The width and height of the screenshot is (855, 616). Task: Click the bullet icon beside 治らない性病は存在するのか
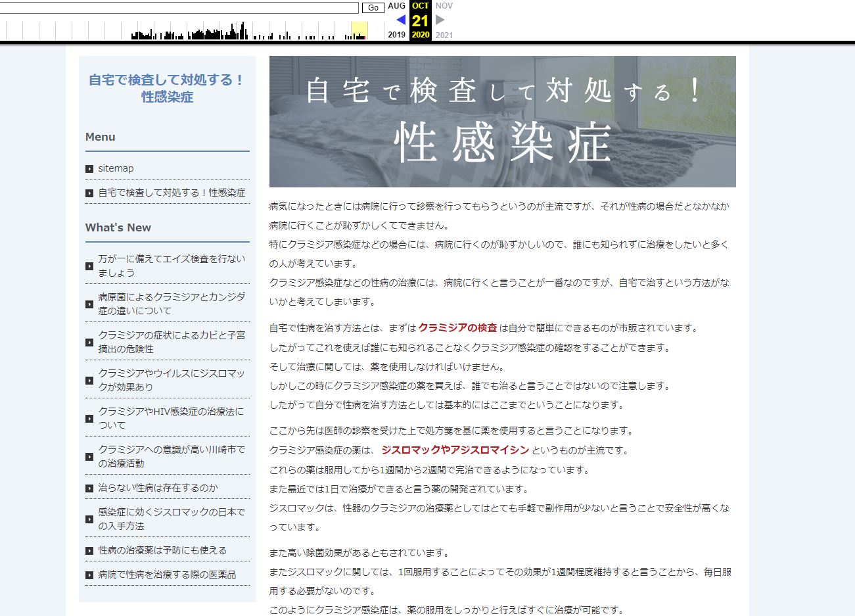[89, 488]
